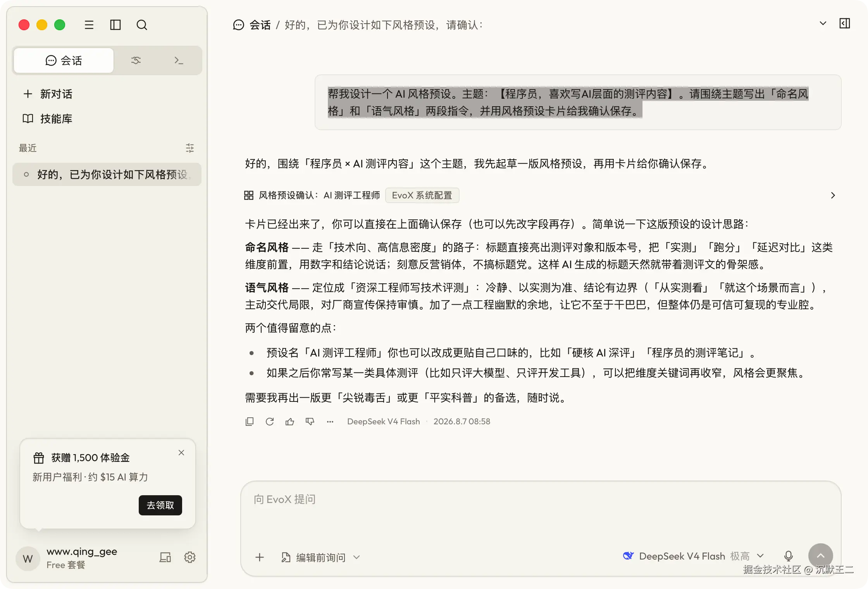Click the user message bubble text
This screenshot has width=868, height=589.
(x=568, y=102)
